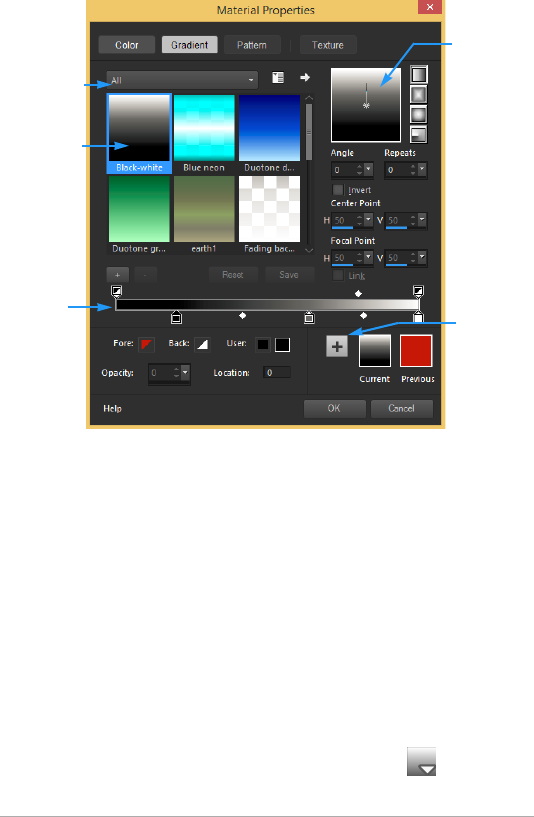Click the Fore red color swatch
Viewport: 534px width, 817px height.
(146, 344)
